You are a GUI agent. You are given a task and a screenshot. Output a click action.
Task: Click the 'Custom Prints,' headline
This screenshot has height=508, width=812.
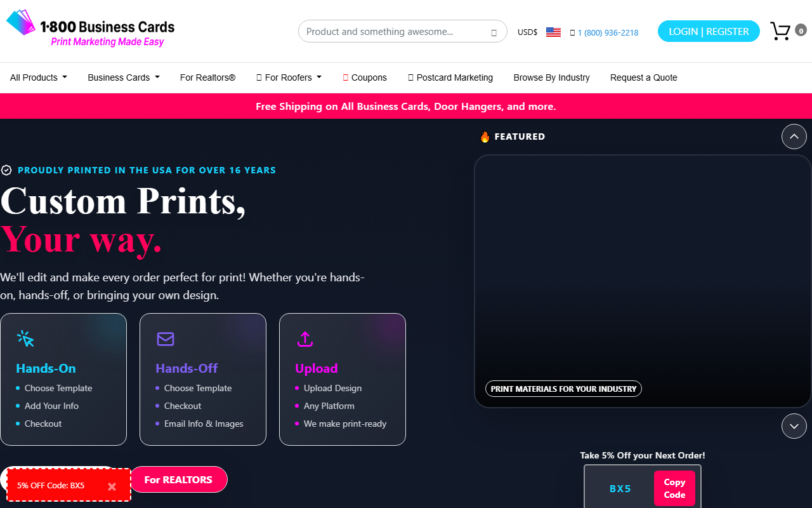click(x=123, y=201)
